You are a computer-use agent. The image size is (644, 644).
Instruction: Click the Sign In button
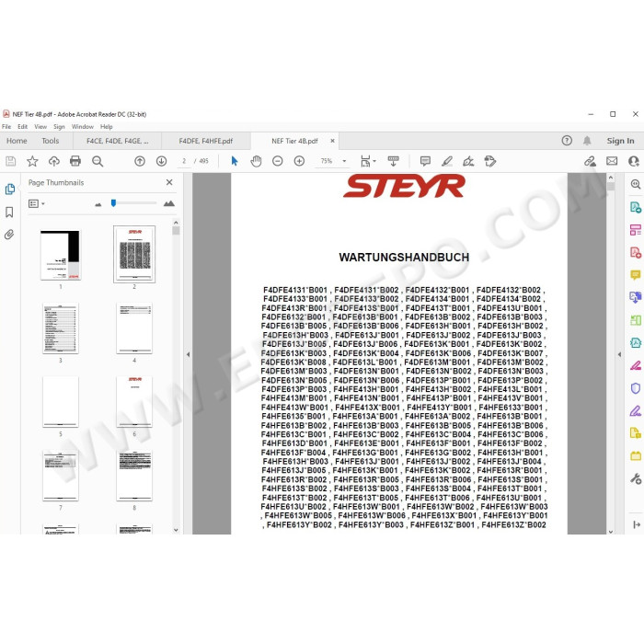tap(620, 141)
